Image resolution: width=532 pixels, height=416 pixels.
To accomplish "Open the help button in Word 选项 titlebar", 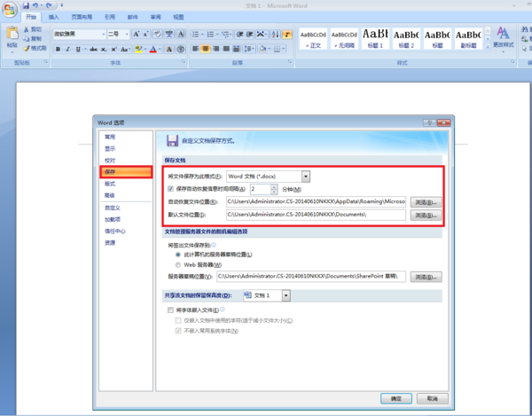I will (429, 122).
